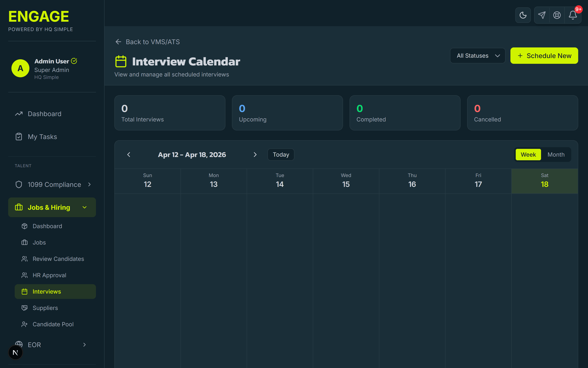Click the Interviews calendar icon in the sidebar
588x368 pixels.
[24, 292]
